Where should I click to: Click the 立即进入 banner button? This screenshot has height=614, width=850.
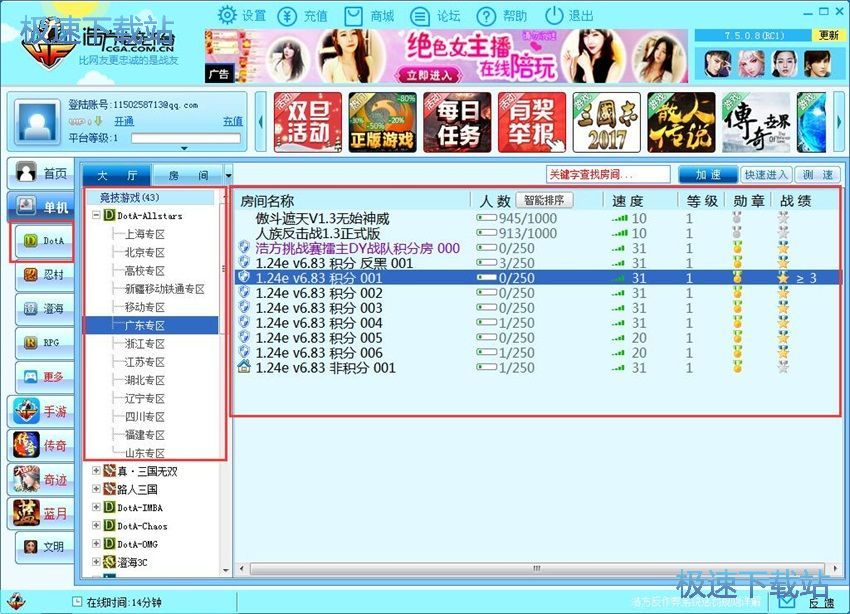(428, 75)
